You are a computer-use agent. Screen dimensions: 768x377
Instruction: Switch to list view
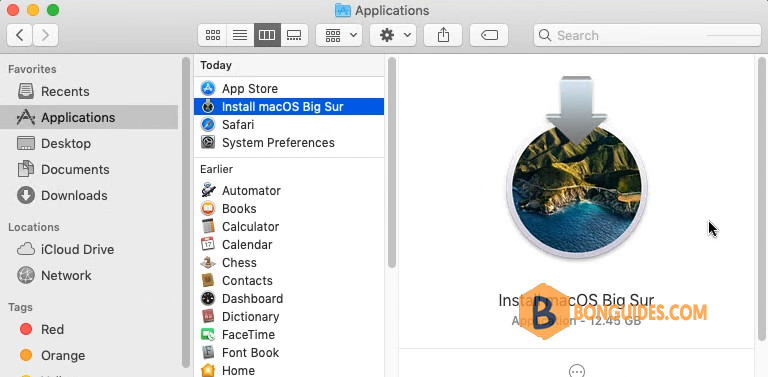(240, 35)
